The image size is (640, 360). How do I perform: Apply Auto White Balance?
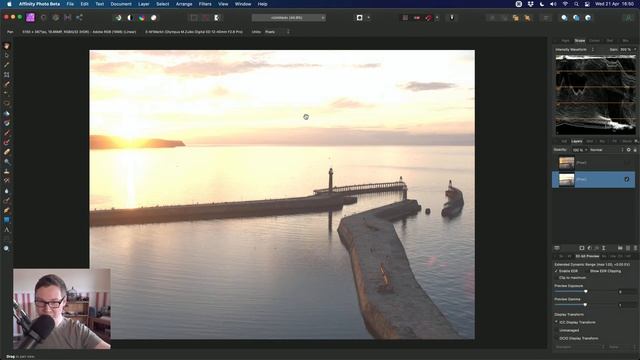pyautogui.click(x=154, y=18)
